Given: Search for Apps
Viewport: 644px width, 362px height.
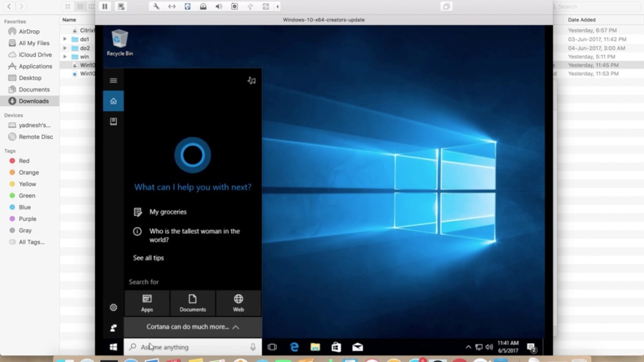Looking at the screenshot, I should pos(147,303).
